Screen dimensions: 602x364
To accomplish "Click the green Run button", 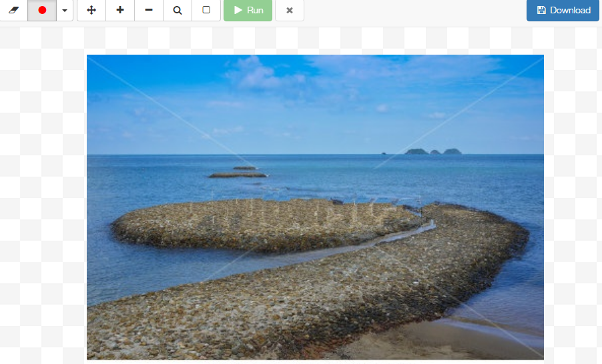I will [x=248, y=10].
